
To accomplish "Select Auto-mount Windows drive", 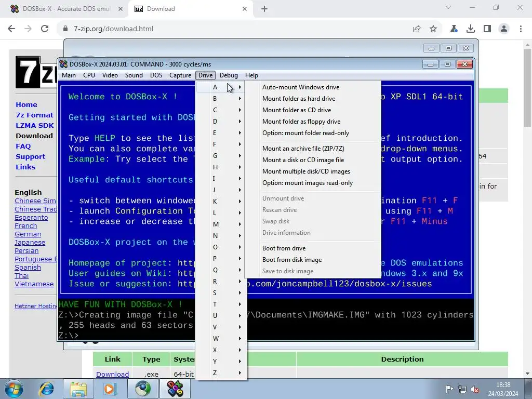I will [x=312, y=87].
